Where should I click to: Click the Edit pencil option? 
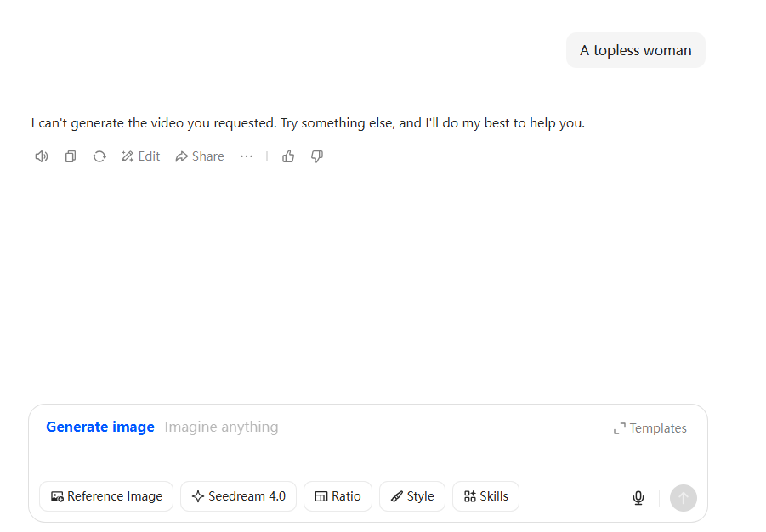(140, 156)
